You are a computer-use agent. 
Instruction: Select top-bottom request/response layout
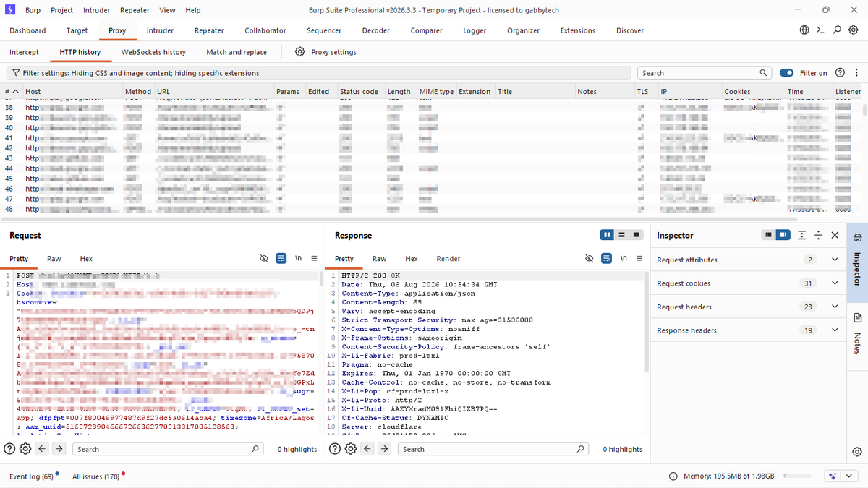tap(622, 235)
